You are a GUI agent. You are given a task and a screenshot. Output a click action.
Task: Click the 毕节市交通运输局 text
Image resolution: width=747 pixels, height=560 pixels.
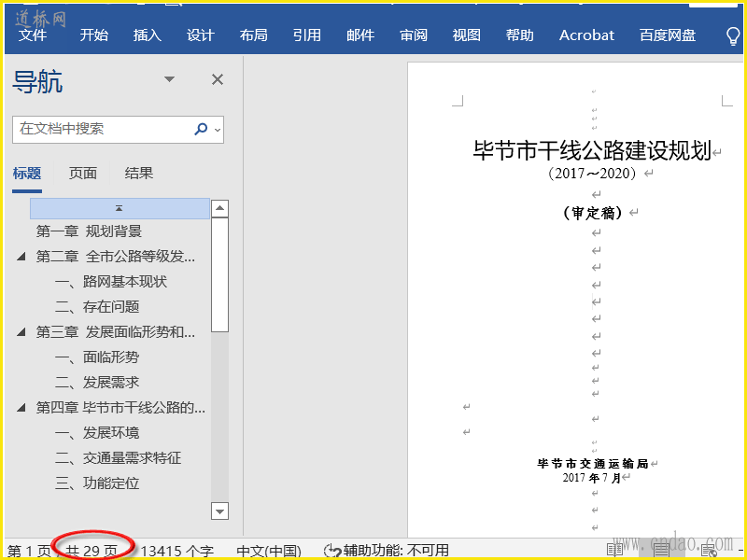pyautogui.click(x=593, y=464)
